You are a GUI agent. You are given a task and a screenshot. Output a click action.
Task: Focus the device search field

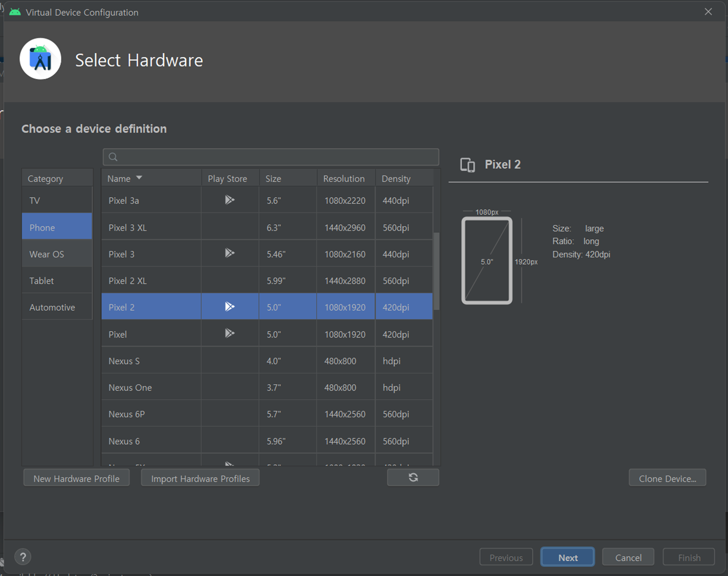(271, 157)
